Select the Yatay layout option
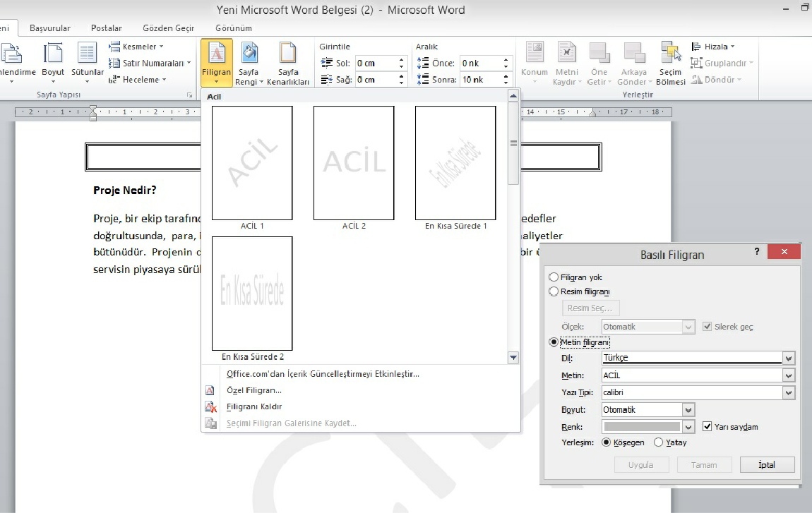This screenshot has height=513, width=812. click(658, 442)
